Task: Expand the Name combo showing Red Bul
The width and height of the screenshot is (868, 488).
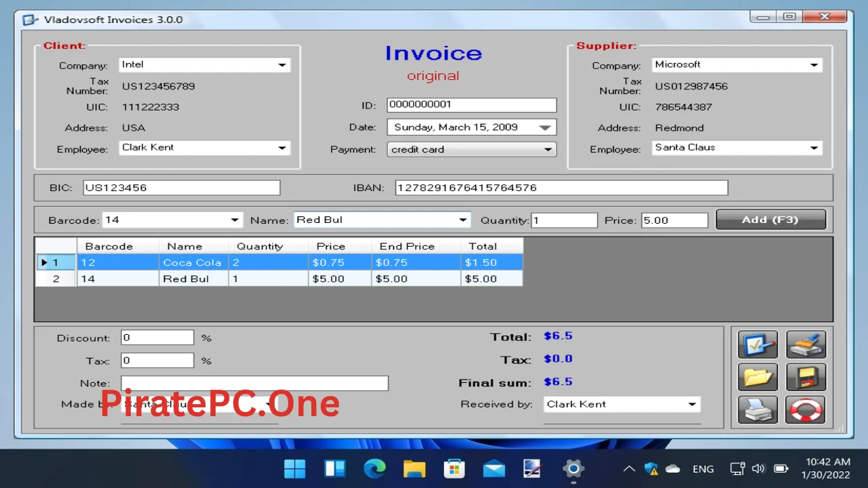Action: [463, 220]
